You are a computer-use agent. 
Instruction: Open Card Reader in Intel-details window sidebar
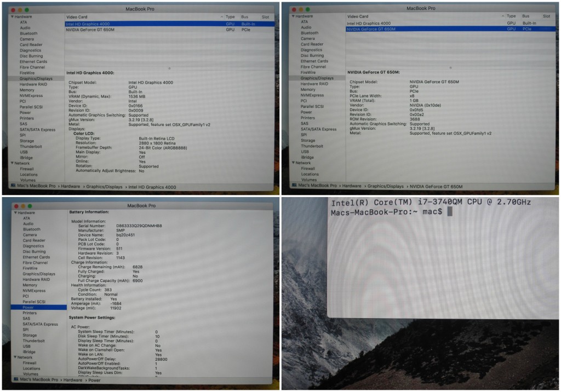[31, 45]
